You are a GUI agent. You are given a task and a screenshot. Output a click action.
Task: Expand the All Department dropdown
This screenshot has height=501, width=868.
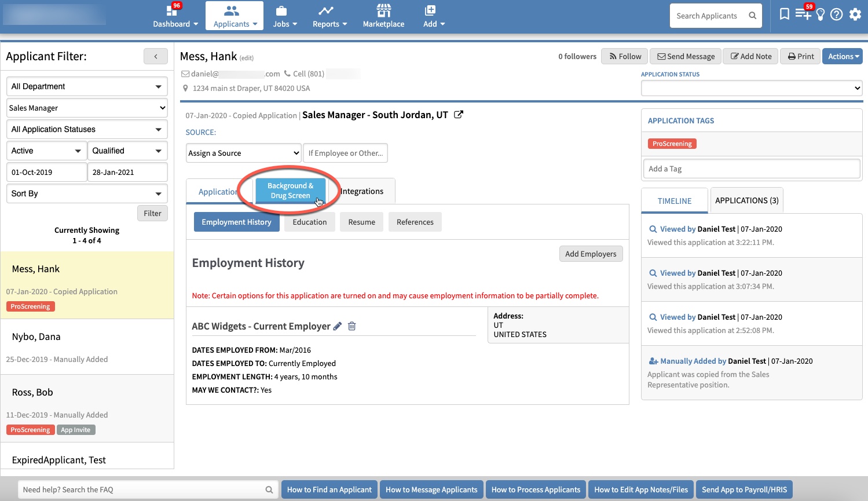(x=87, y=86)
